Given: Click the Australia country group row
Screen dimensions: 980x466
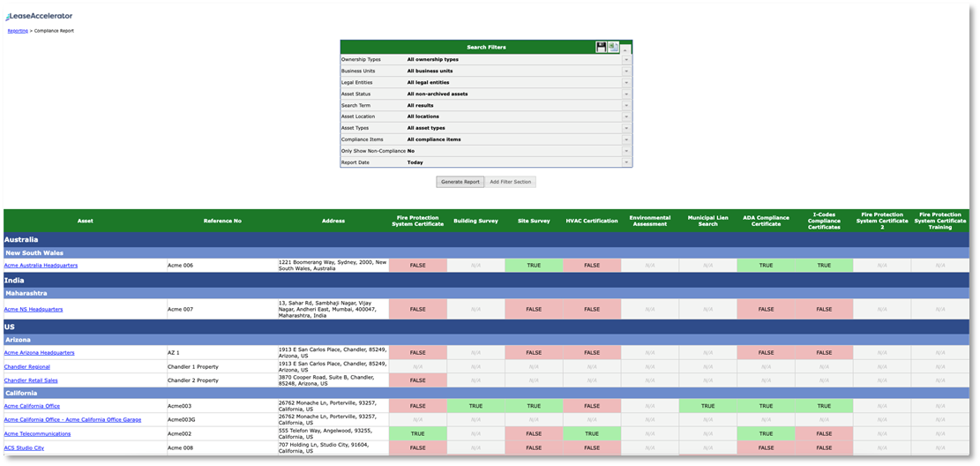Looking at the screenshot, I should tap(486, 239).
